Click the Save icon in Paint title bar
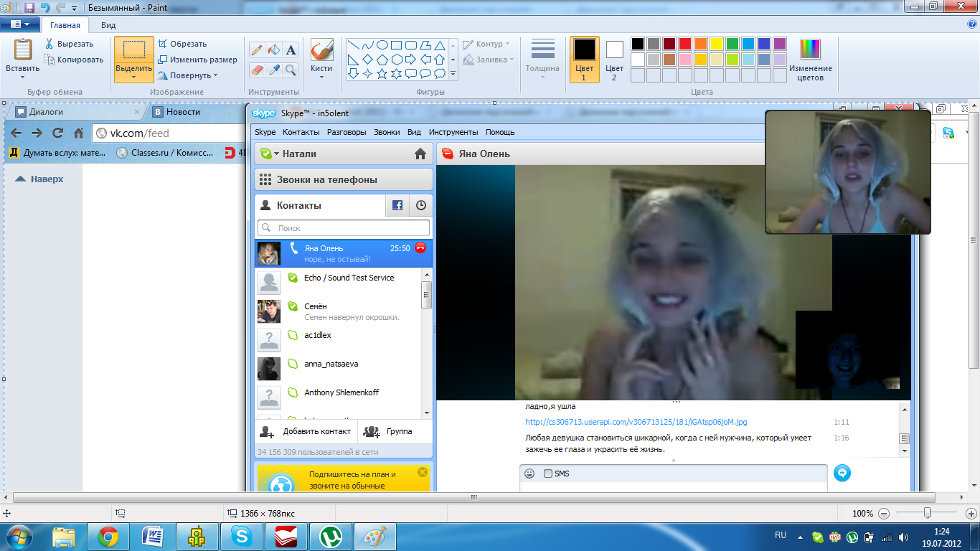This screenshot has width=980, height=551. pyautogui.click(x=29, y=7)
